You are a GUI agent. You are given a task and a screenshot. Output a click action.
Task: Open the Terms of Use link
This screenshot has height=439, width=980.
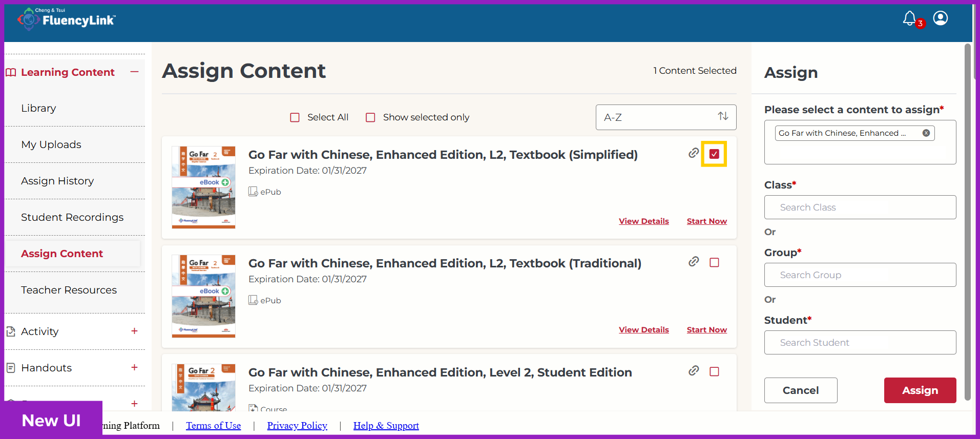coord(213,426)
